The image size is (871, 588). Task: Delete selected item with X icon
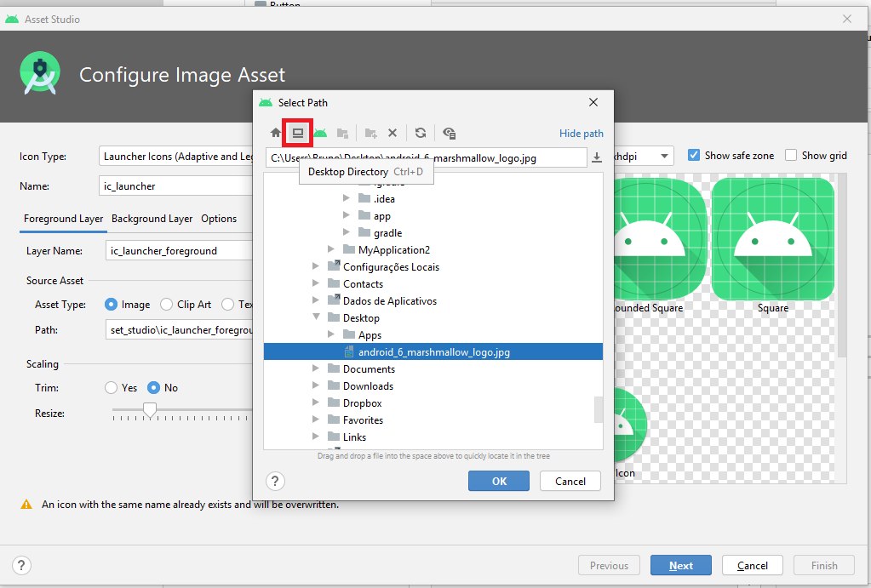point(393,133)
